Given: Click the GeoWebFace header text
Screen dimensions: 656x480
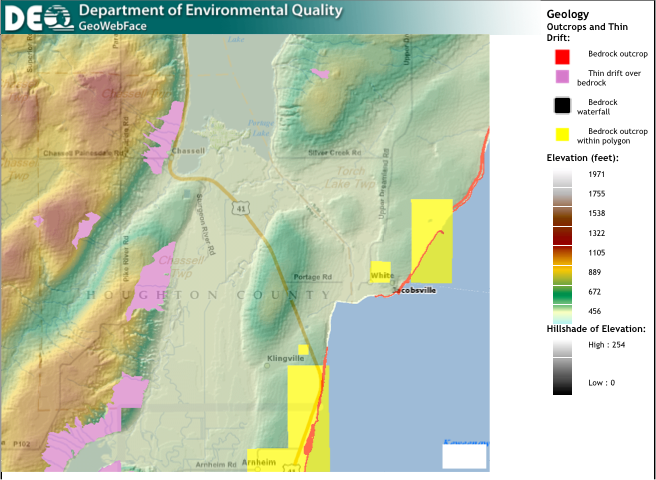Looking at the screenshot, I should click(114, 26).
